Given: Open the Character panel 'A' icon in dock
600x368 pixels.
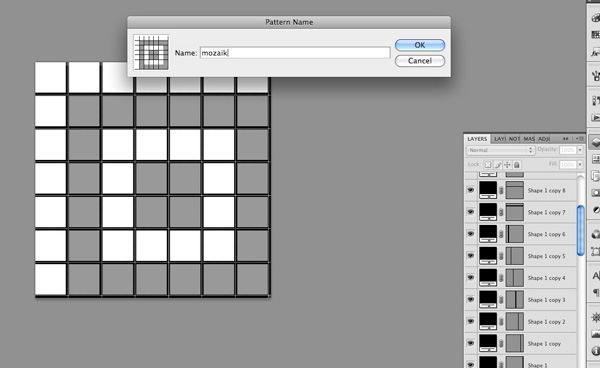Looking at the screenshot, I should (x=595, y=275).
